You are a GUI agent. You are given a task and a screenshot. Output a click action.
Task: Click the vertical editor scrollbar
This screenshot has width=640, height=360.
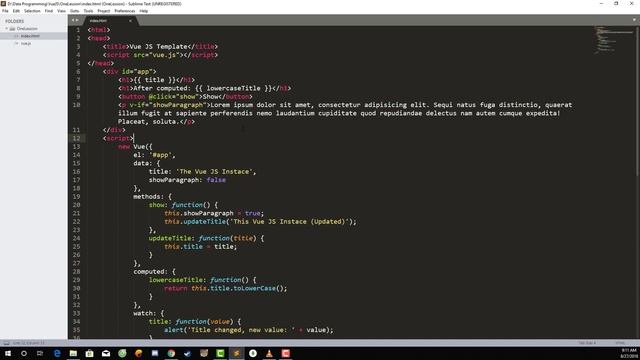[x=638, y=102]
